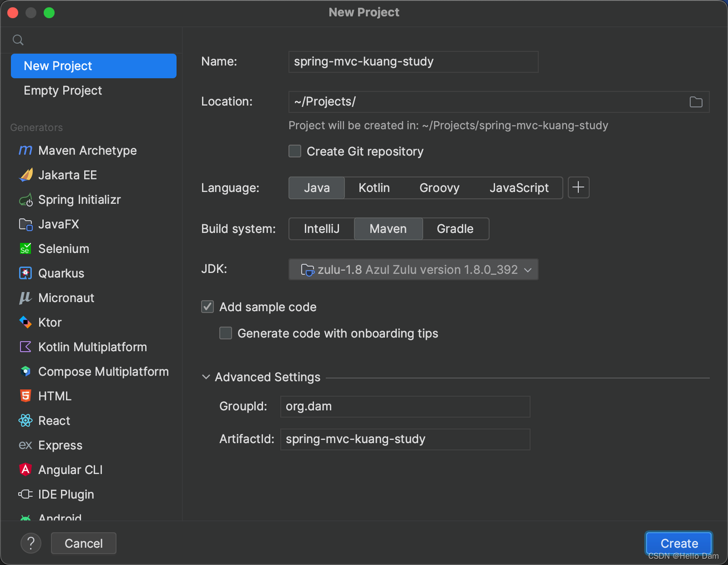Select Groovy language option
The image size is (728, 565).
(x=440, y=188)
